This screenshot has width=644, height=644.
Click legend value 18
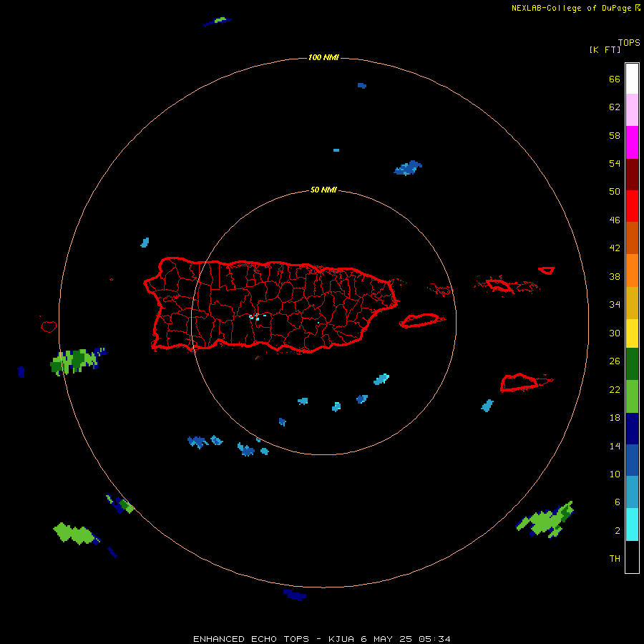pyautogui.click(x=615, y=418)
